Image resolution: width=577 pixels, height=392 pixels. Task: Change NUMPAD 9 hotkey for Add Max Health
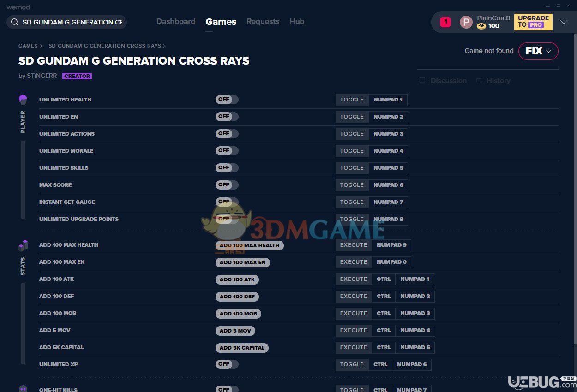click(391, 245)
